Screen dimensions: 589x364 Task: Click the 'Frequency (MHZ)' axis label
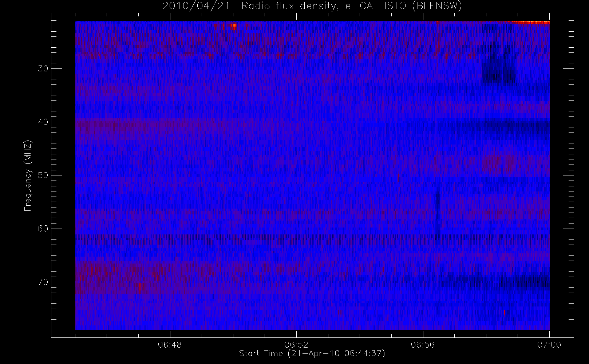28,175
